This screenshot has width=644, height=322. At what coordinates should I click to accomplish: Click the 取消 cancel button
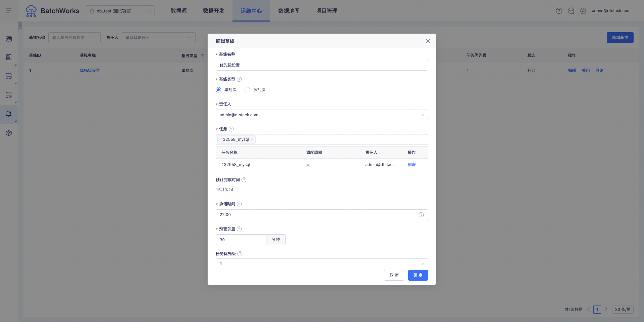coord(394,275)
